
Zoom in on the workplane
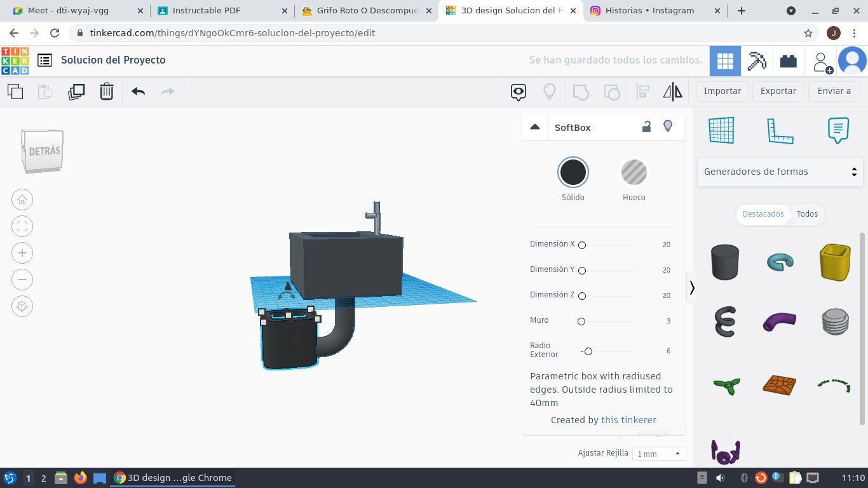22,253
